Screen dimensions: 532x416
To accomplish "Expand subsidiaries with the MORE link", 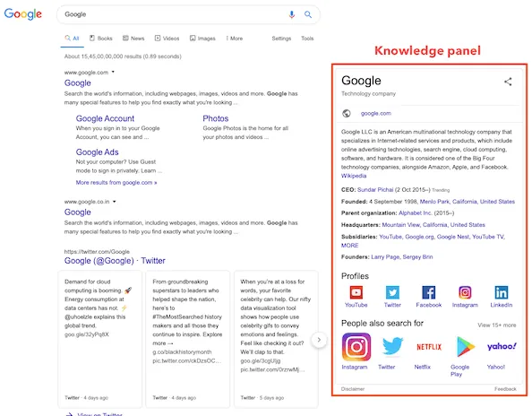I will pyautogui.click(x=350, y=246).
